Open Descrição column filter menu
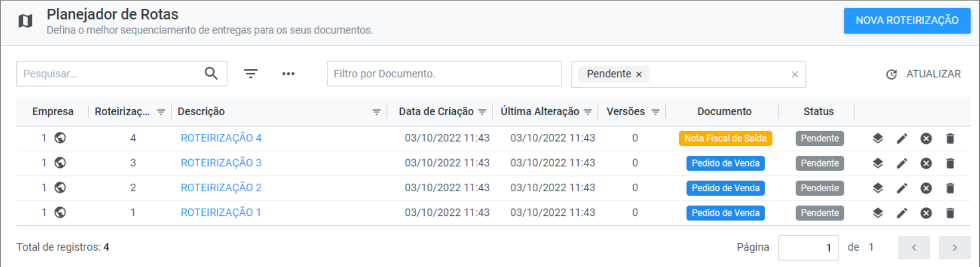 (x=377, y=112)
